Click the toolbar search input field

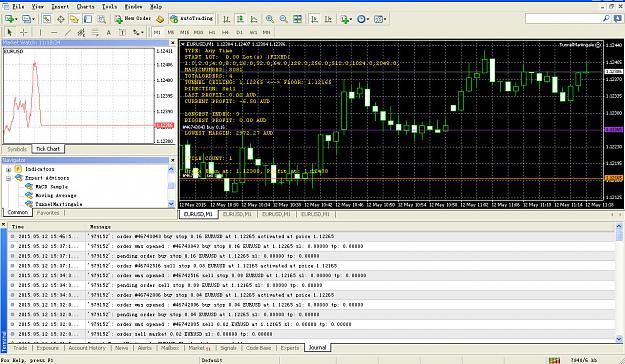point(564,18)
